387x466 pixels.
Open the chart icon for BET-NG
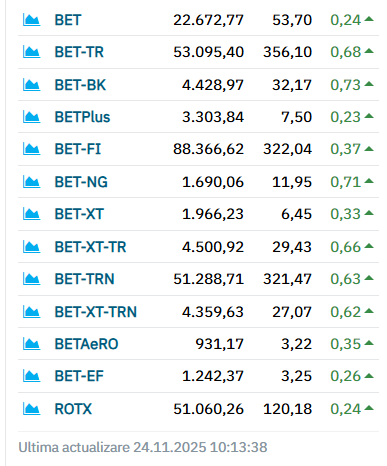(x=31, y=182)
